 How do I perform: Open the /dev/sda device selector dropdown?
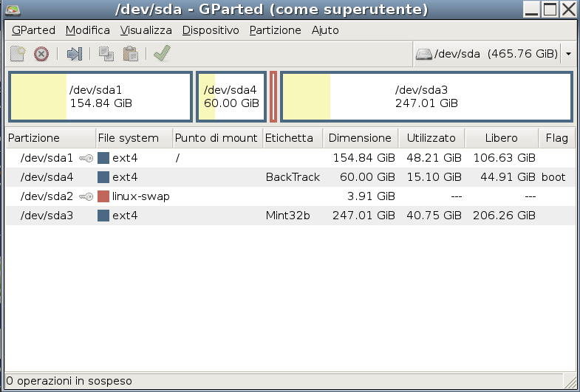[568, 54]
